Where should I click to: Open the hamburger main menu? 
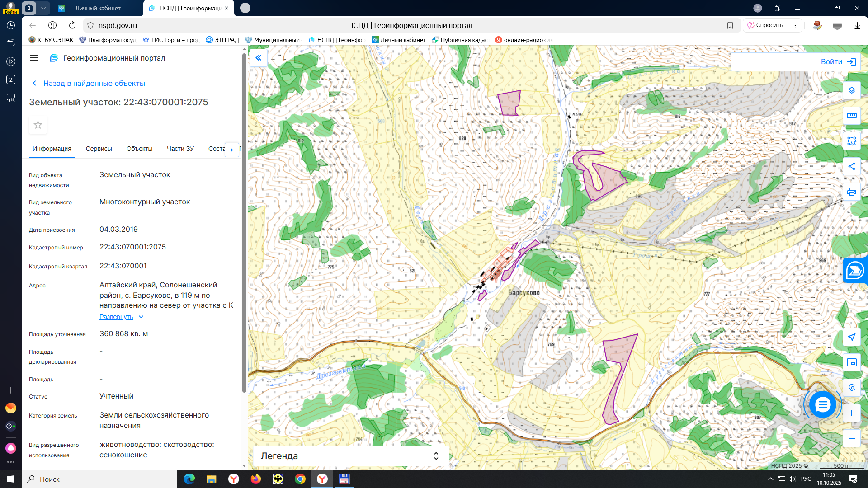(x=34, y=58)
